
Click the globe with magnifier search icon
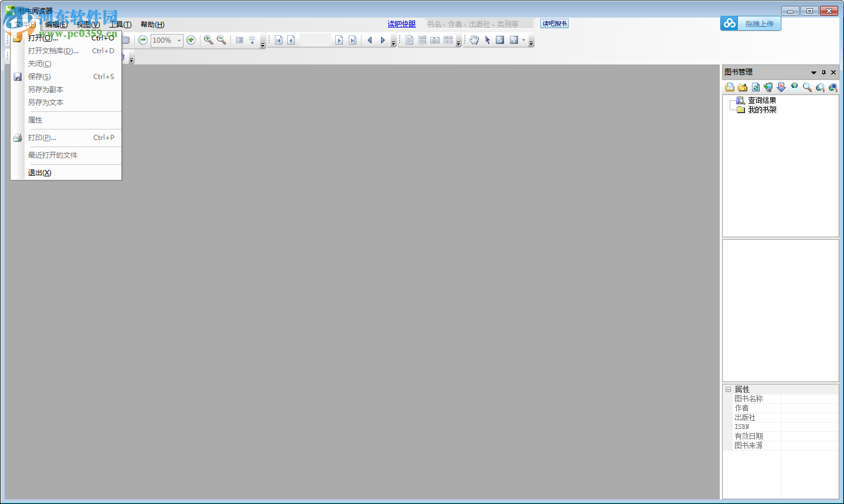point(820,87)
